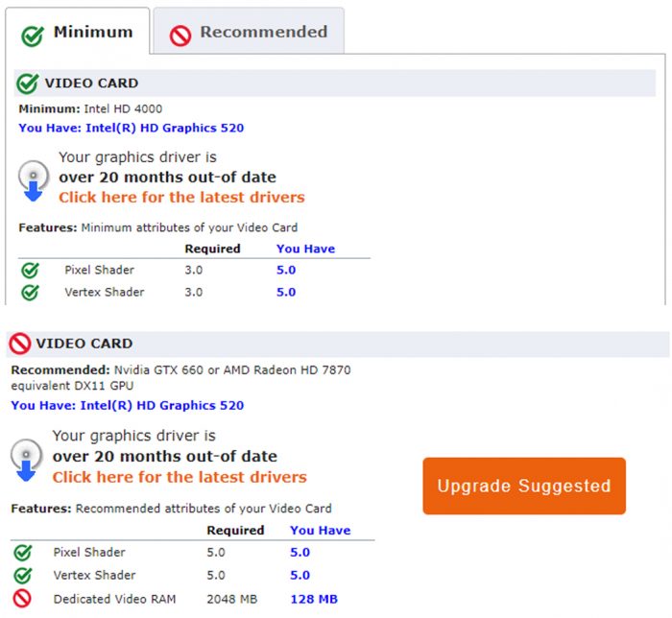Click check icon next to Vertex Shader 3.0

31,293
